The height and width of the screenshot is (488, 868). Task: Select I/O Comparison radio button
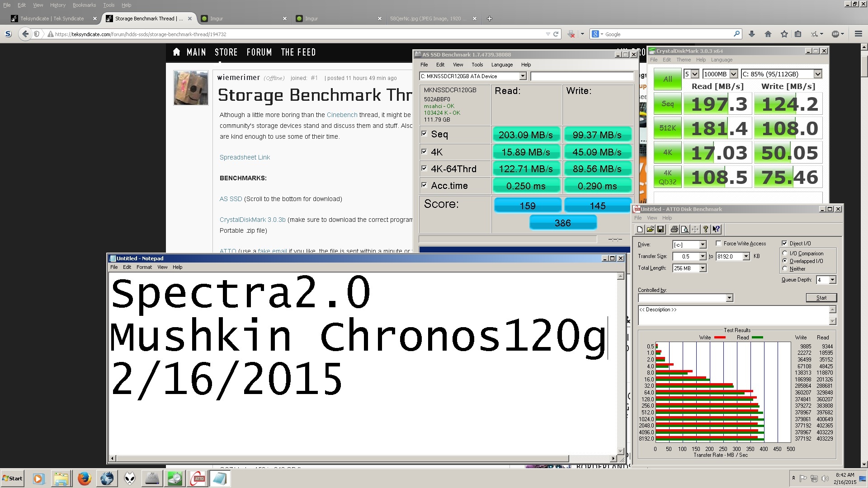pyautogui.click(x=785, y=253)
